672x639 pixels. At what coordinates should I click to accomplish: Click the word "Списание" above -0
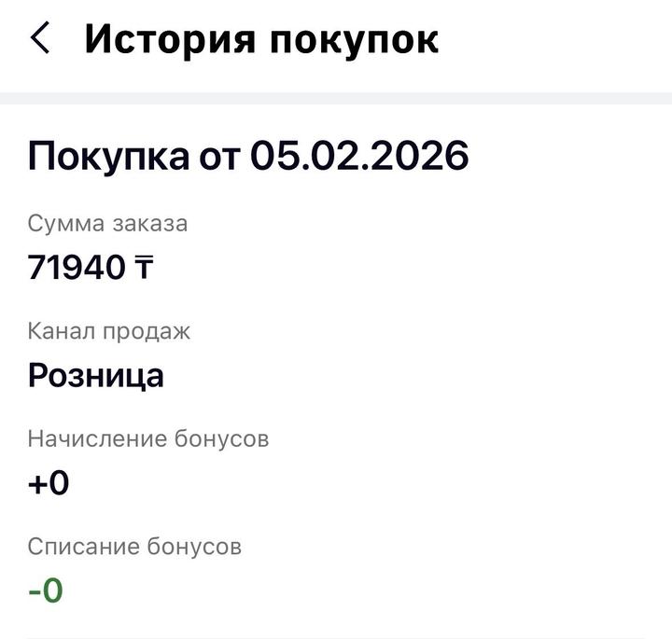tap(83, 547)
